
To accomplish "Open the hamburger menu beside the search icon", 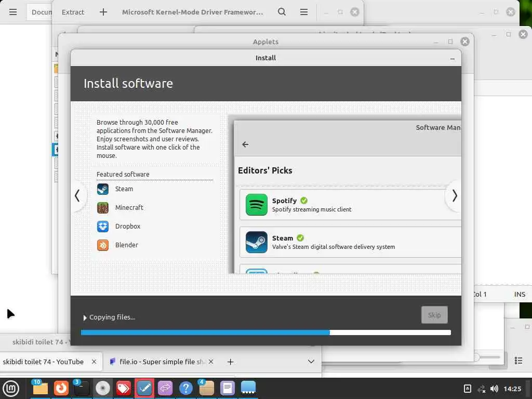I will coord(304,12).
